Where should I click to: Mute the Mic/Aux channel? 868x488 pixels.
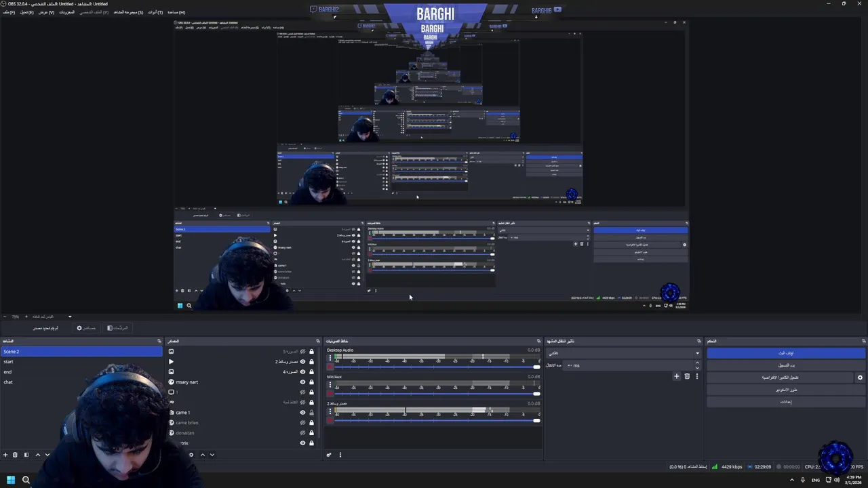coord(330,393)
